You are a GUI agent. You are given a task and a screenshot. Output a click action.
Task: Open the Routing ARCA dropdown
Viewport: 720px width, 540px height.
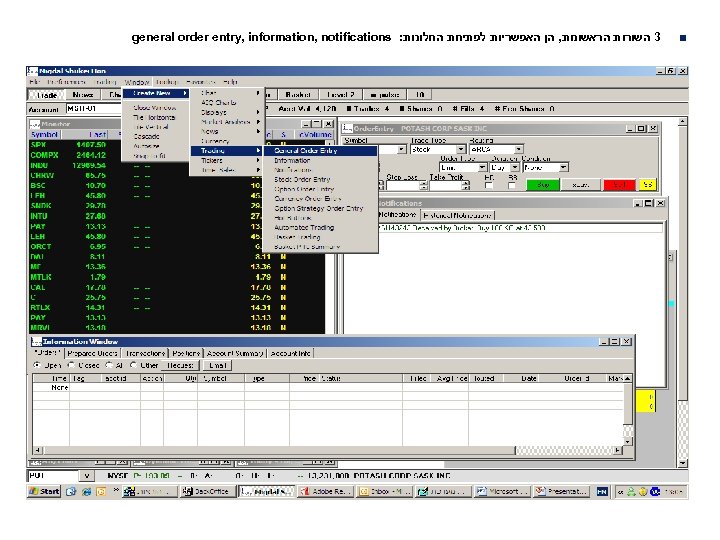coord(518,150)
